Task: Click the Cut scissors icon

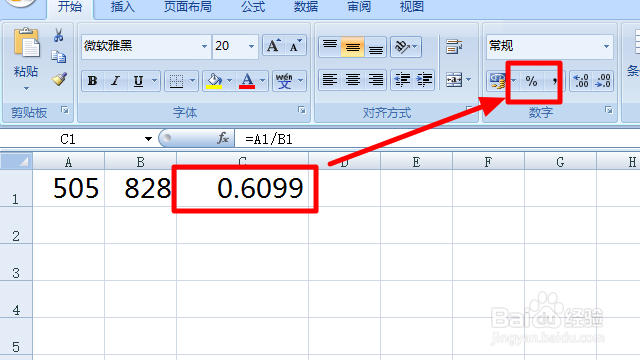Action: pyautogui.click(x=58, y=35)
